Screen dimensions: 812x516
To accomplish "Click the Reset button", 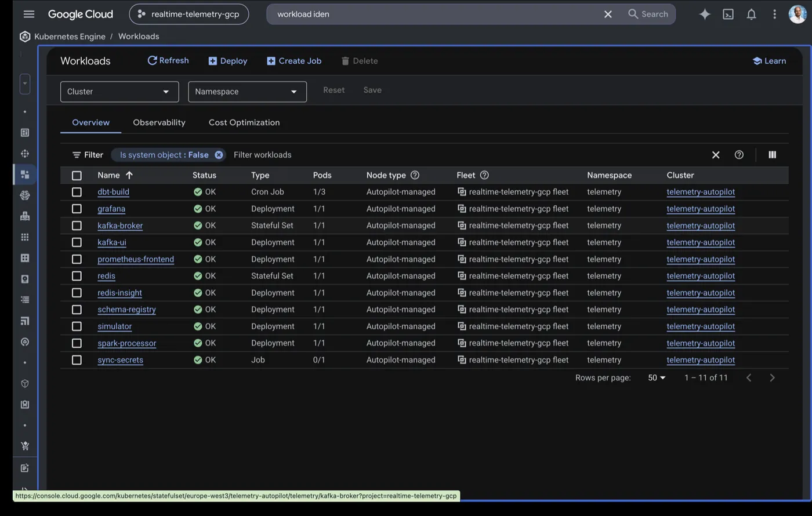I will click(333, 90).
